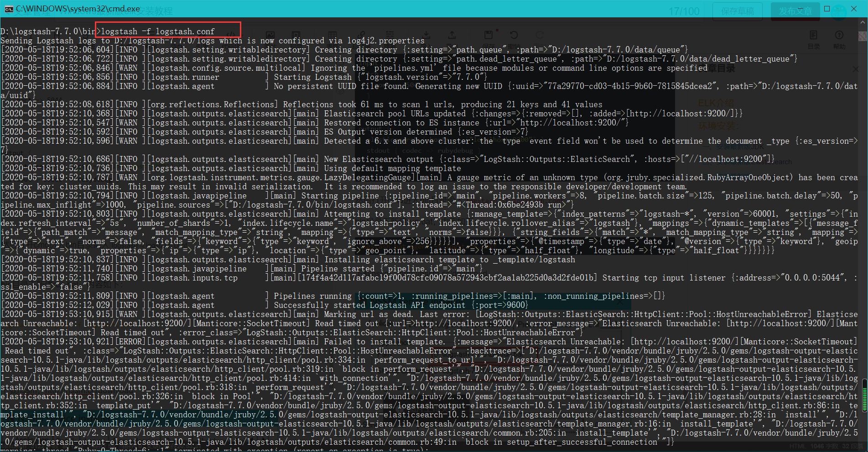Screen dimensions: 868x452
Task: Click the command 'logstash -f logstash.conf'
Action: click(x=158, y=31)
